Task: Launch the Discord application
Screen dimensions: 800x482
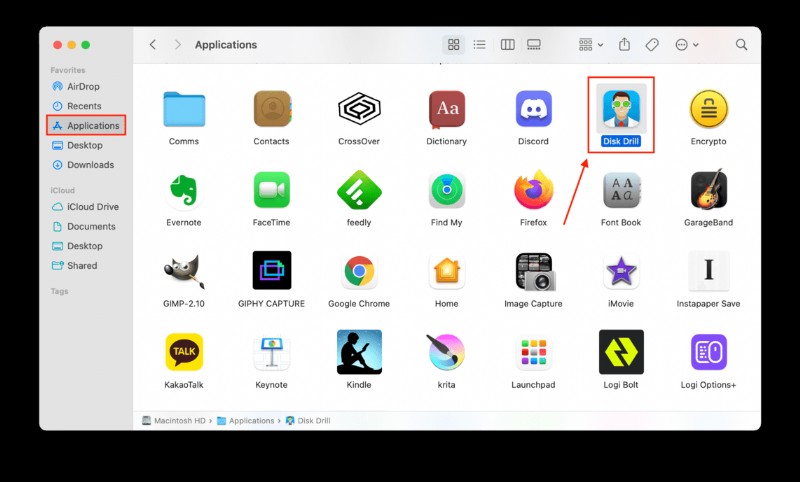Action: [x=533, y=108]
